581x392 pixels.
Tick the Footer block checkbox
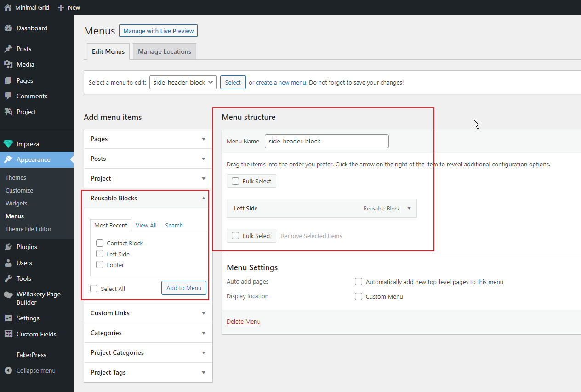click(x=100, y=265)
